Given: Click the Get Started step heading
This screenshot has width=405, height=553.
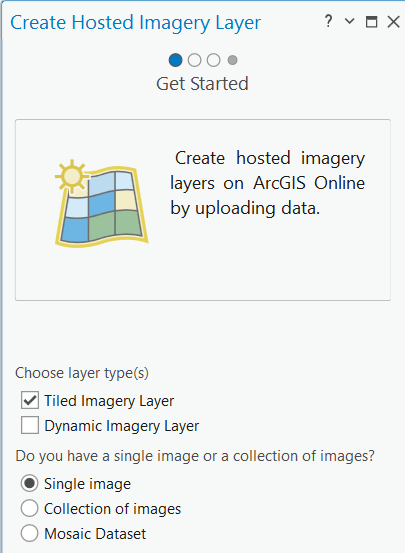Looking at the screenshot, I should point(202,84).
